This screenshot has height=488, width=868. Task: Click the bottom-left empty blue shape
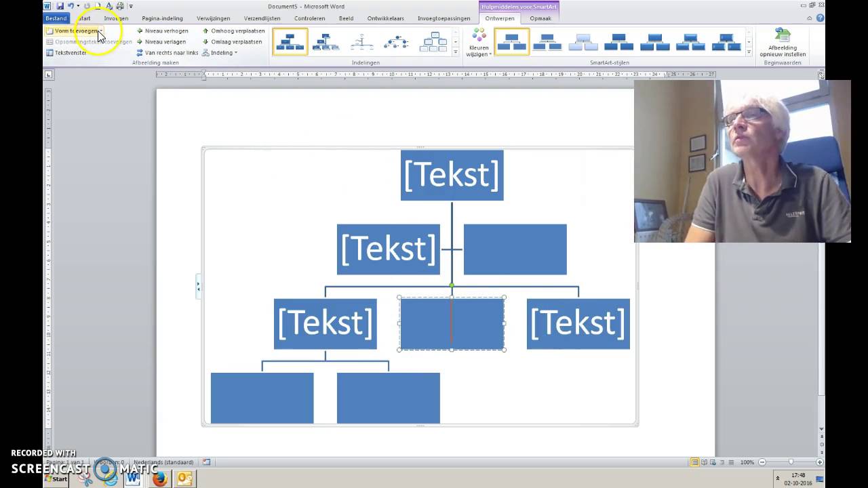tap(262, 398)
